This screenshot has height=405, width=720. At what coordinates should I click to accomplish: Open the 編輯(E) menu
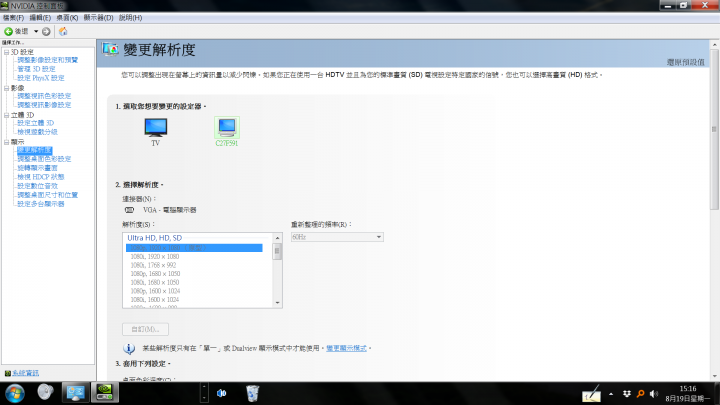coord(40,17)
